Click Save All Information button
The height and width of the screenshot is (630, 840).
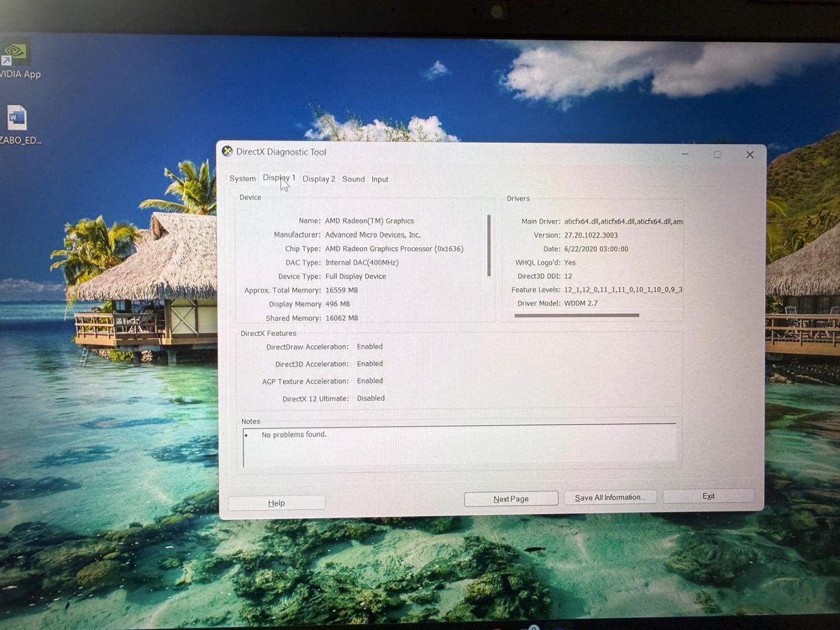point(610,497)
